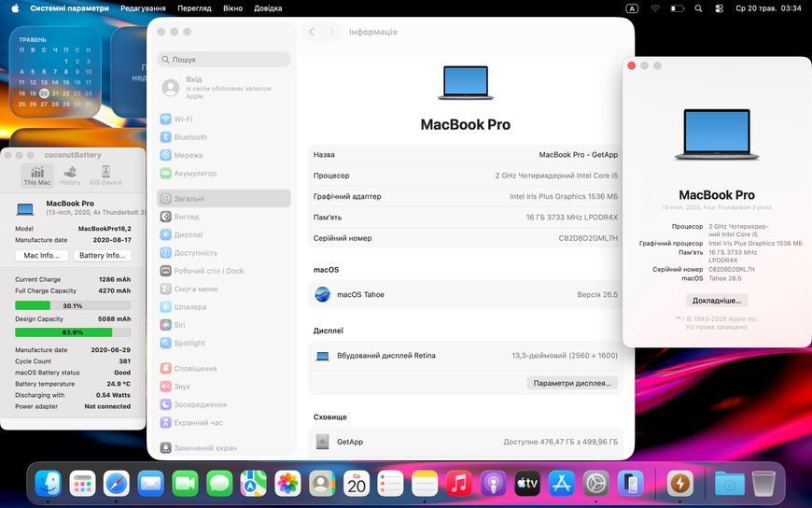The height and width of the screenshot is (508, 812).
Task: Open App Store from the Dock
Action: (x=562, y=484)
